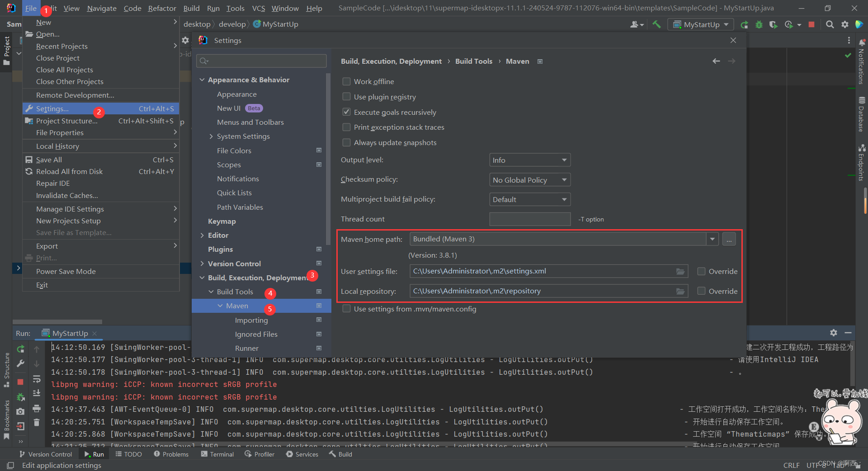Switch to the Terminal tool tab
The image size is (868, 471).
[217, 454]
